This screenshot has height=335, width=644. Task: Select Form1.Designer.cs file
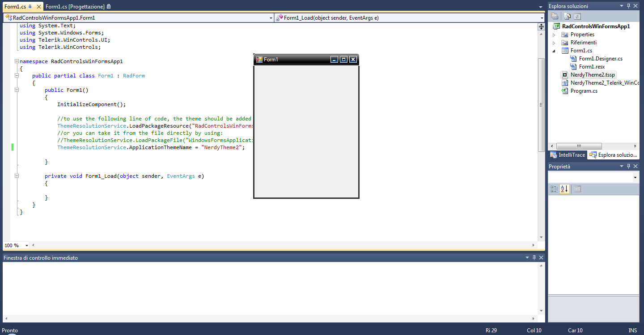pos(601,59)
